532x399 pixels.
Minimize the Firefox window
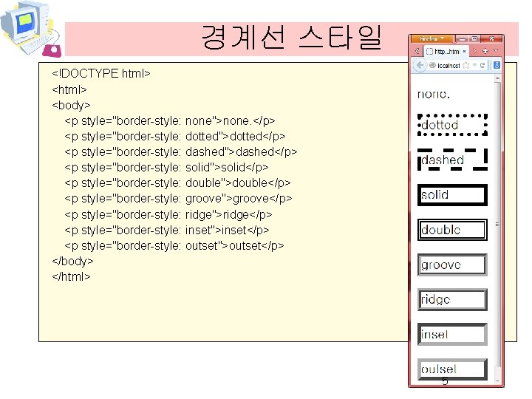(462, 39)
